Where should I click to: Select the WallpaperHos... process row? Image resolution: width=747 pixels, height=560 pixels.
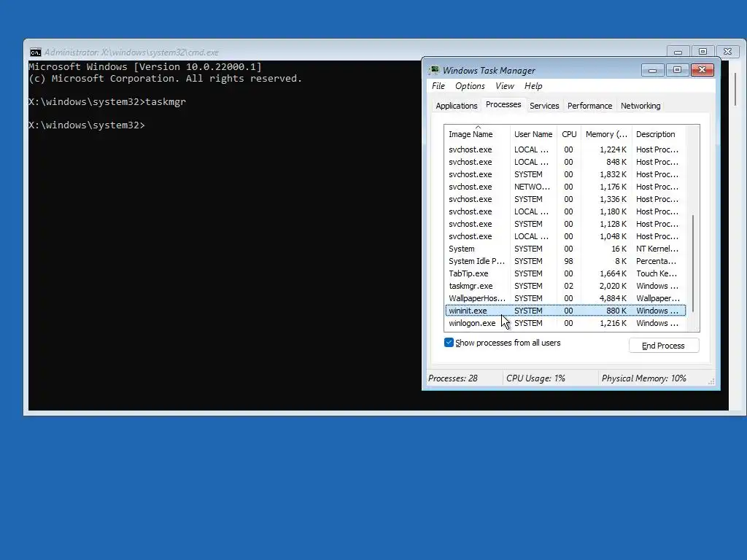pyautogui.click(x=565, y=298)
